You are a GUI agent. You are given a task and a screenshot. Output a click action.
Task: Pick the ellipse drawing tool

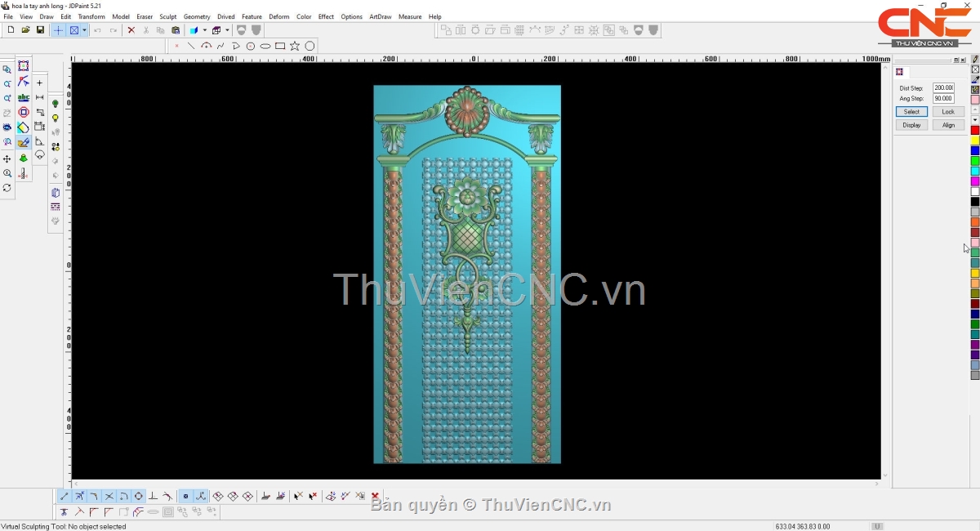coord(265,47)
